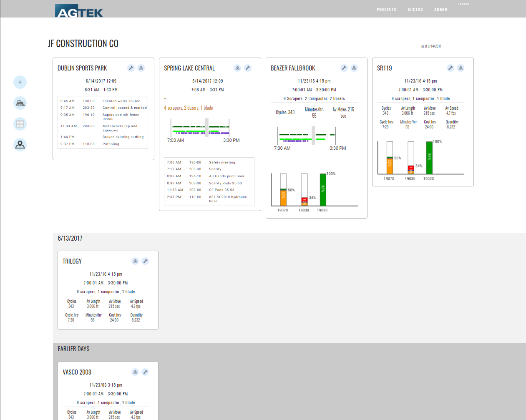Click the AGTEK logo
This screenshot has height=420, width=526.
point(79,11)
